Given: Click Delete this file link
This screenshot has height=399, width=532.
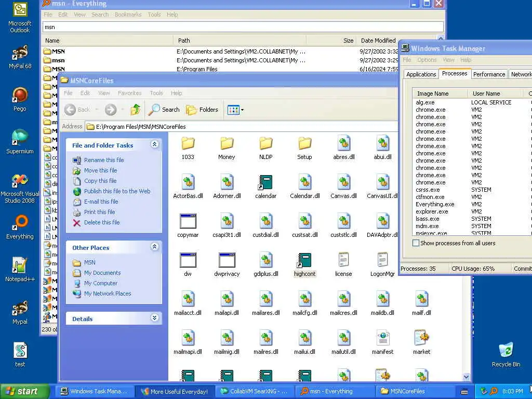Looking at the screenshot, I should (x=102, y=222).
